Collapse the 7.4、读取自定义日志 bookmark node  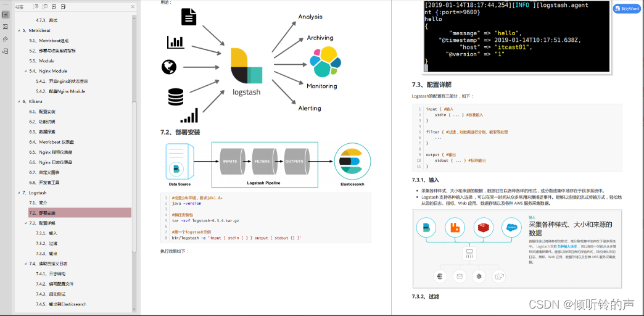coord(25,264)
